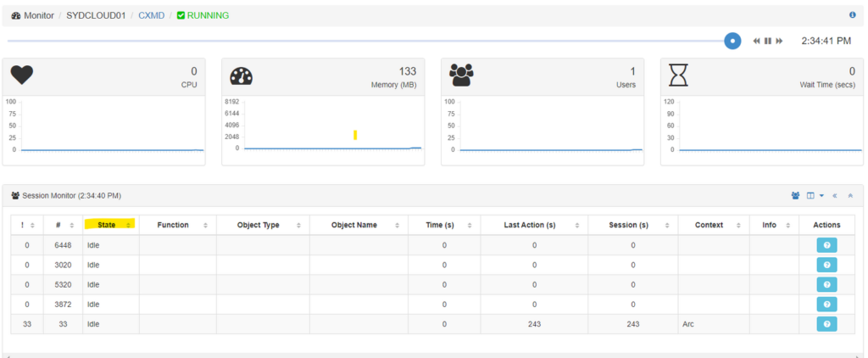Screen dimensions: 868x358
Task: Click the timeline slider handle
Action: [x=732, y=41]
